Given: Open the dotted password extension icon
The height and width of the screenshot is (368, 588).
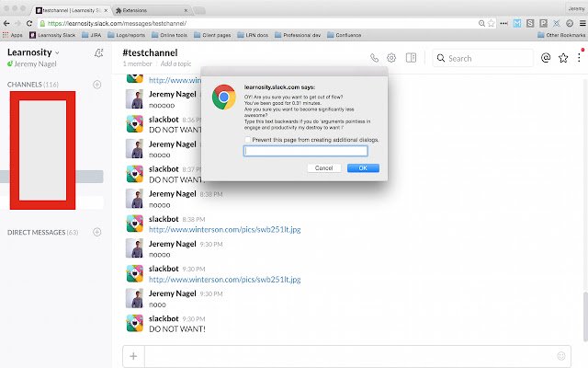Looking at the screenshot, I should tap(504, 23).
